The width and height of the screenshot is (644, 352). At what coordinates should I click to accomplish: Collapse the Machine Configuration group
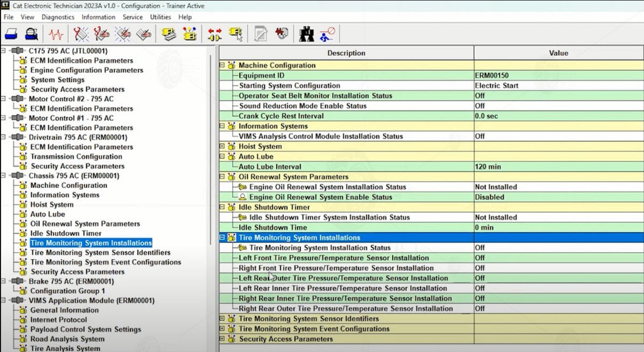[223, 66]
